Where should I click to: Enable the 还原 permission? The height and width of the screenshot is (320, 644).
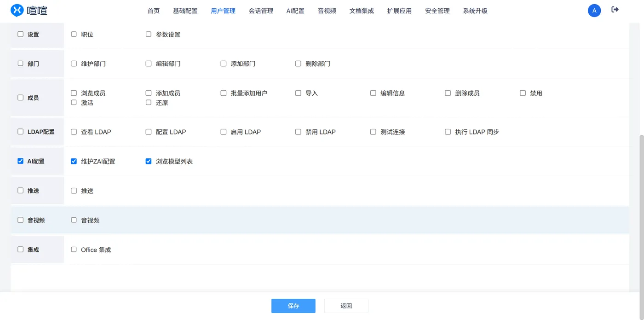149,103
